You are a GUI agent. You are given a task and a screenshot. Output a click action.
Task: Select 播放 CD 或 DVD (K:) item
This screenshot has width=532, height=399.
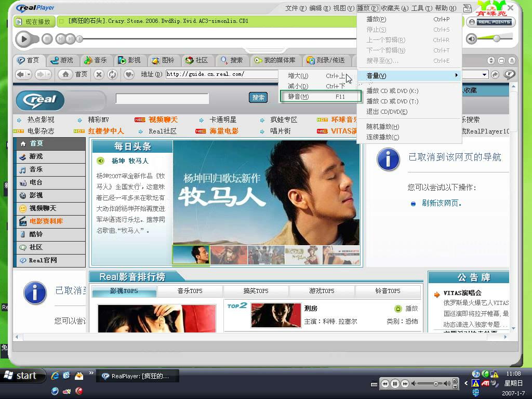click(x=409, y=90)
